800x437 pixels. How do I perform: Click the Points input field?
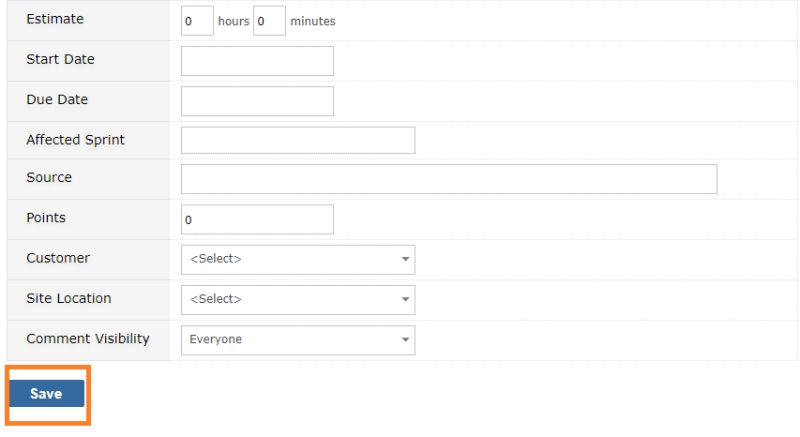257,220
